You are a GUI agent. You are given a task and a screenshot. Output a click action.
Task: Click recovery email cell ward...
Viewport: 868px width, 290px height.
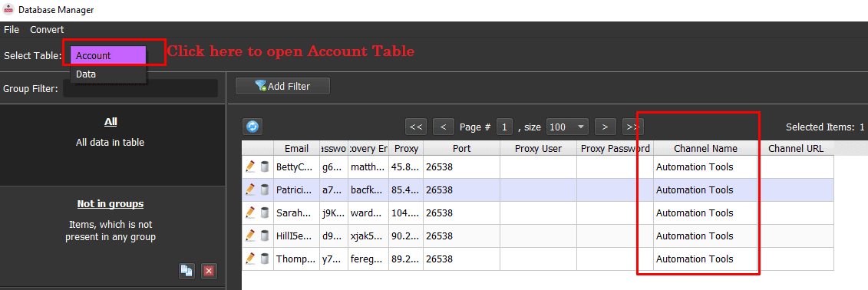pyautogui.click(x=368, y=213)
